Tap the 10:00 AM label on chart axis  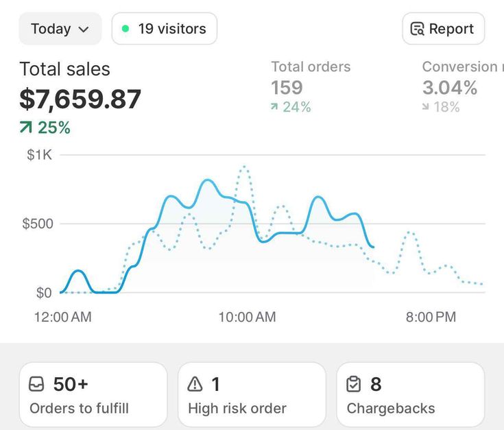[x=247, y=317]
